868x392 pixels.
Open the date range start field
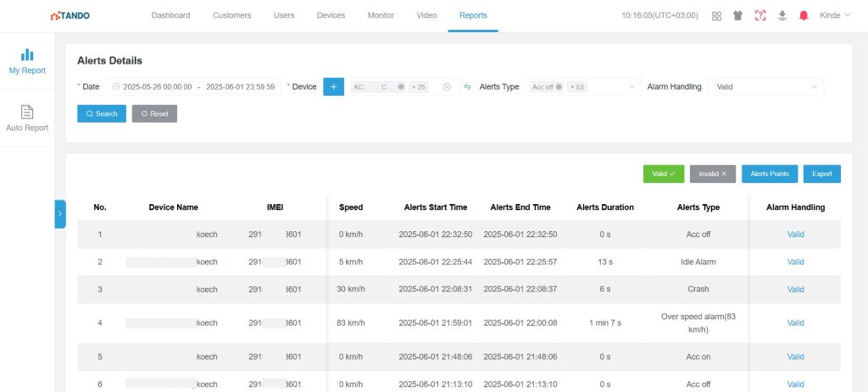tap(157, 87)
